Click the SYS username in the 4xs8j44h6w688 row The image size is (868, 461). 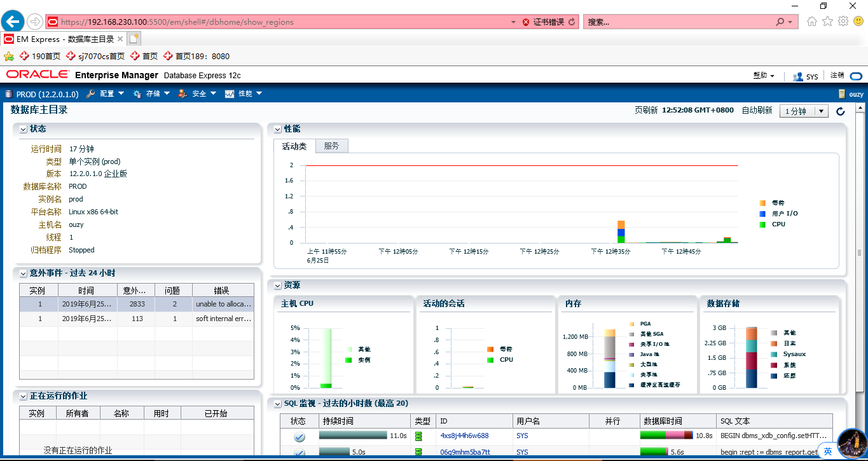(x=522, y=436)
